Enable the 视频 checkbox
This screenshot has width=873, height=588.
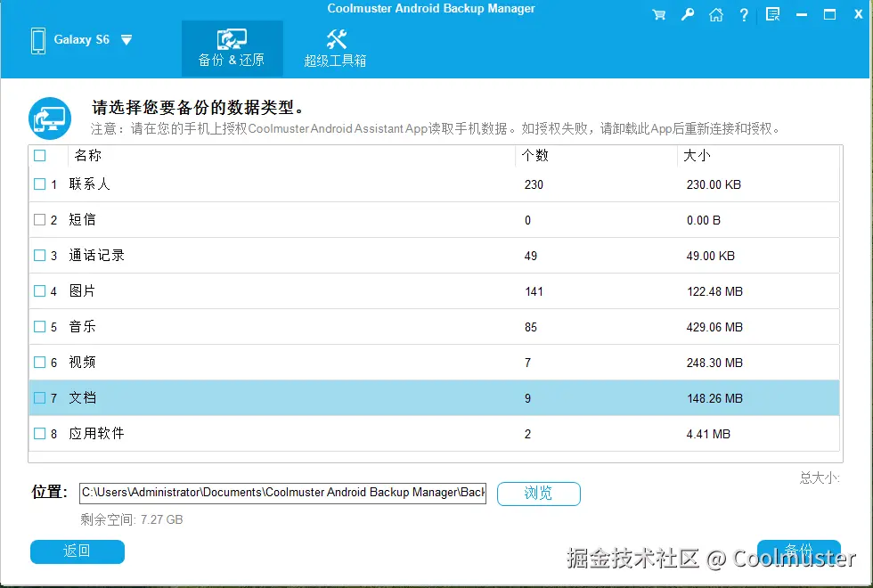tap(39, 363)
